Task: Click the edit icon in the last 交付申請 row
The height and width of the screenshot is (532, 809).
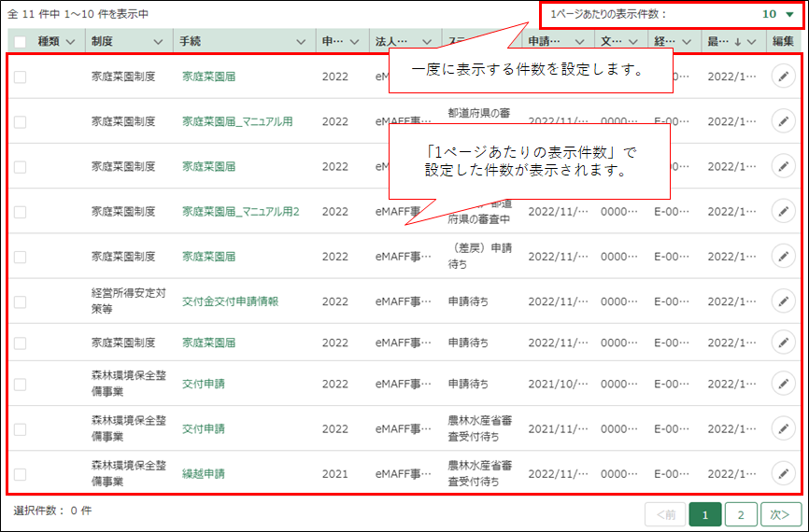Action: click(x=782, y=428)
